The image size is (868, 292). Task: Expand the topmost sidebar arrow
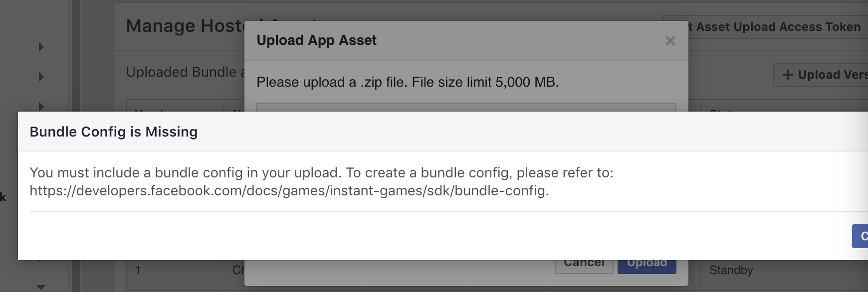pos(41,47)
